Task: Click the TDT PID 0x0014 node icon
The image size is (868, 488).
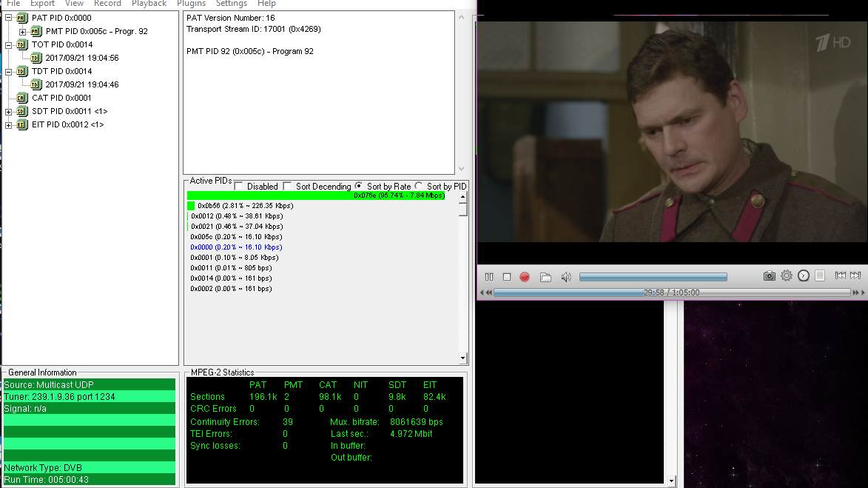Action: tap(21, 71)
